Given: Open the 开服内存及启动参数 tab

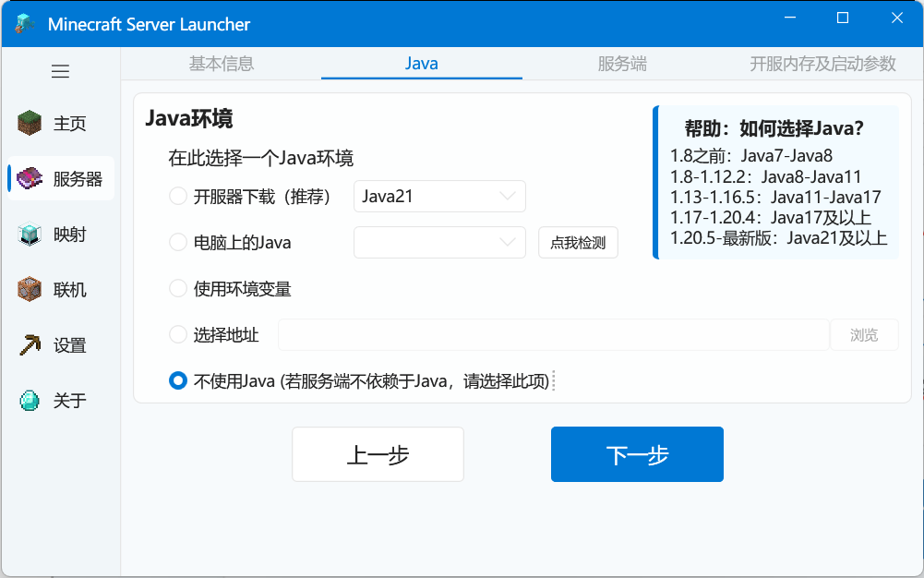Looking at the screenshot, I should pyautogui.click(x=822, y=64).
